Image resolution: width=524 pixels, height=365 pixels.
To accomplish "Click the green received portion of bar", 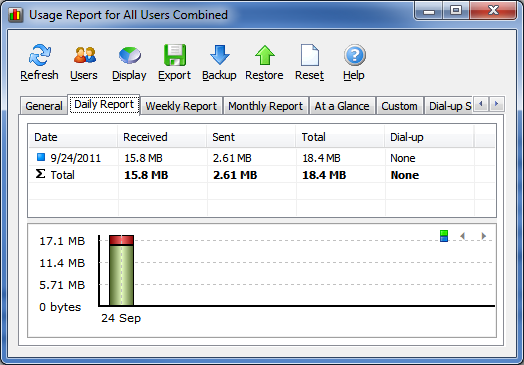I will click(x=121, y=275).
